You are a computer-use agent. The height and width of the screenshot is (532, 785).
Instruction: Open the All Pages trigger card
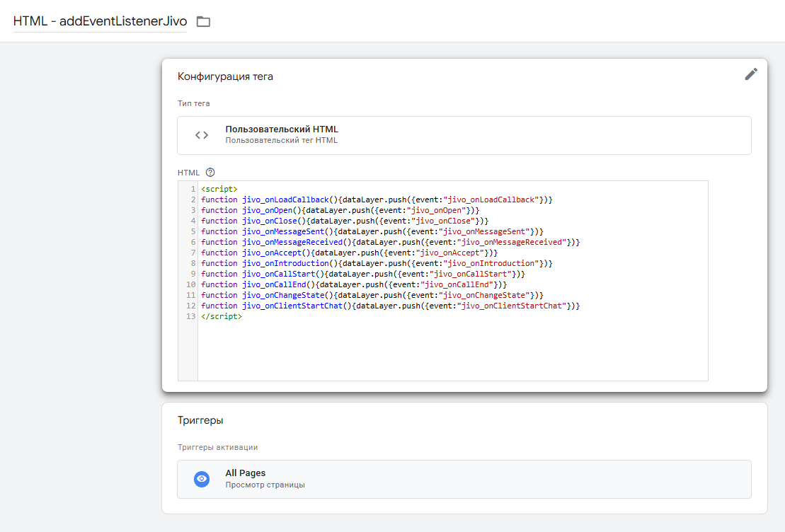pos(464,479)
